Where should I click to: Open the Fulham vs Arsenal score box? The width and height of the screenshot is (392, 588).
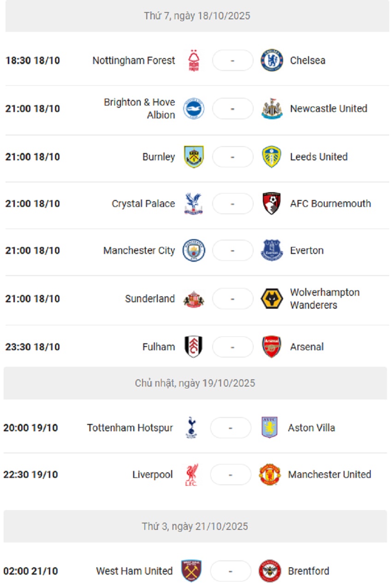(232, 347)
